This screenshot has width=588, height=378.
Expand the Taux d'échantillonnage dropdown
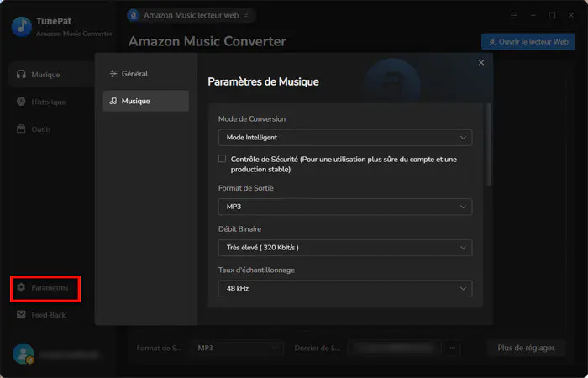(x=345, y=288)
